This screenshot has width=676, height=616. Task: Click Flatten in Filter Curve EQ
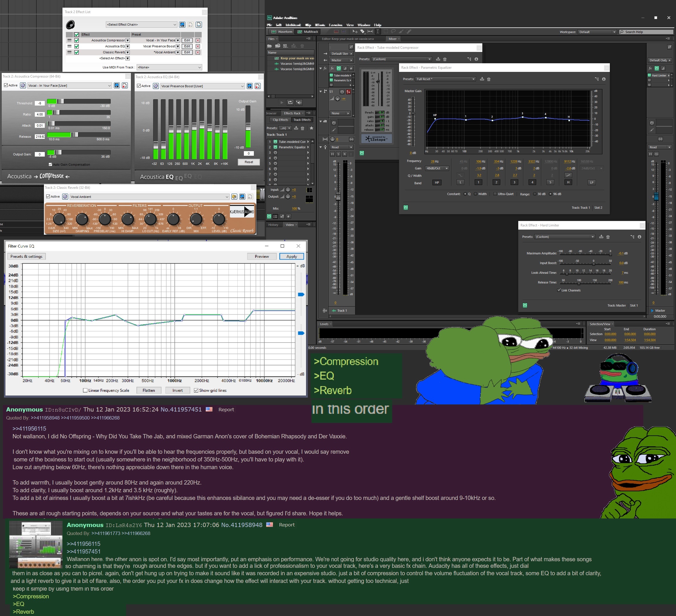click(149, 390)
